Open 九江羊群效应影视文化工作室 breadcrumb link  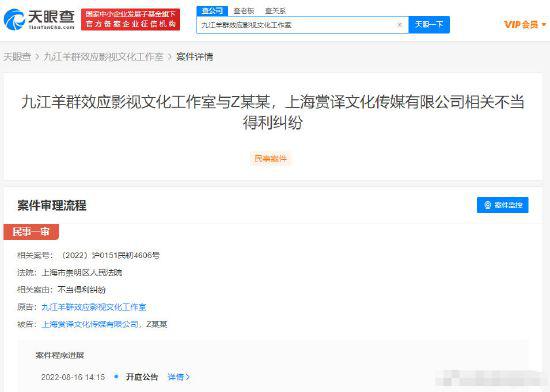click(103, 56)
